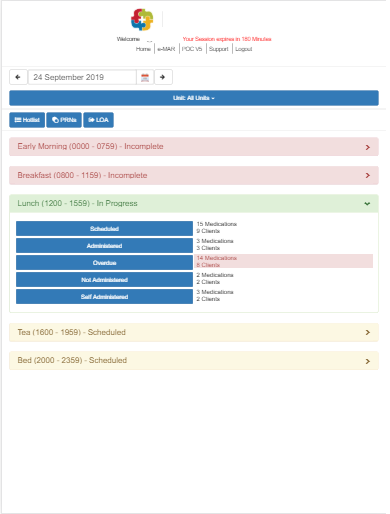390x514 pixels.
Task: Click the Welcome text
Action: click(128, 39)
